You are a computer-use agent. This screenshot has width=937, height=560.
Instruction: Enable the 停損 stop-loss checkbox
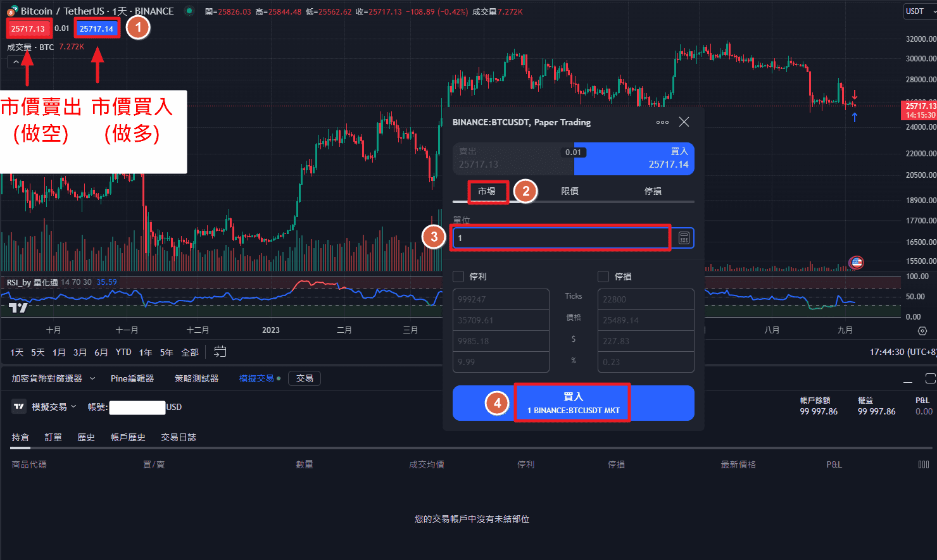coord(603,277)
